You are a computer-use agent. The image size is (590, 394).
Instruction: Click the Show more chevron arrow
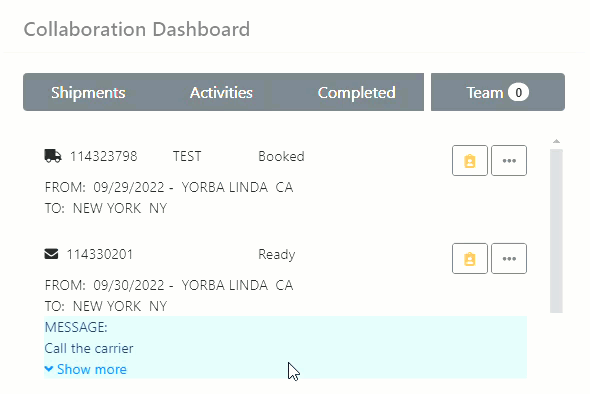[x=49, y=369]
